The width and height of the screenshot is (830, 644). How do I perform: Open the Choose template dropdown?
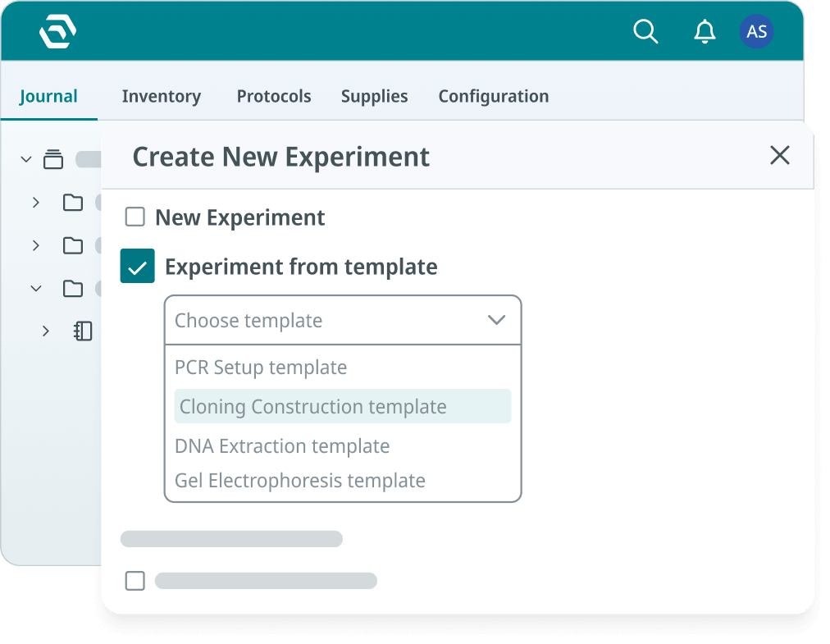(343, 321)
